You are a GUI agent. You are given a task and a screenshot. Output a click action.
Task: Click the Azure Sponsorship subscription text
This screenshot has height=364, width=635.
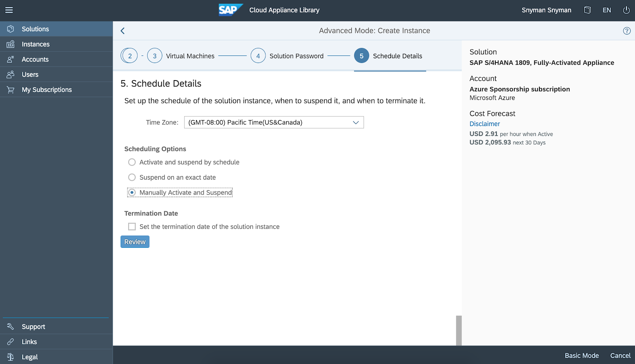[x=520, y=89]
